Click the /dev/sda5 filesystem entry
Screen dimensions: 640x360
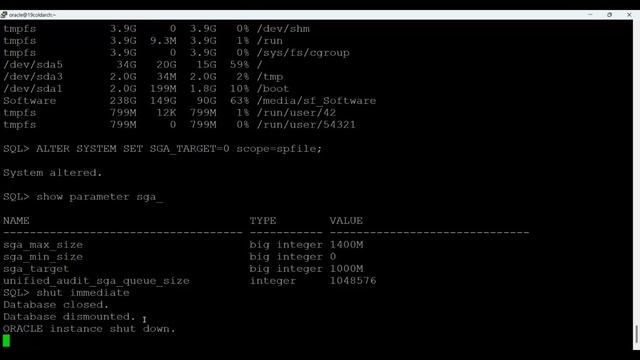pyautogui.click(x=33, y=65)
